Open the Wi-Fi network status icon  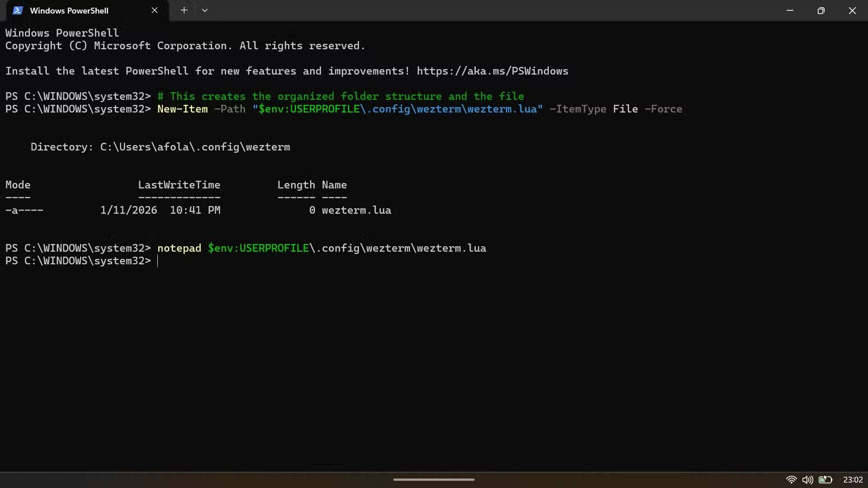tap(791, 480)
